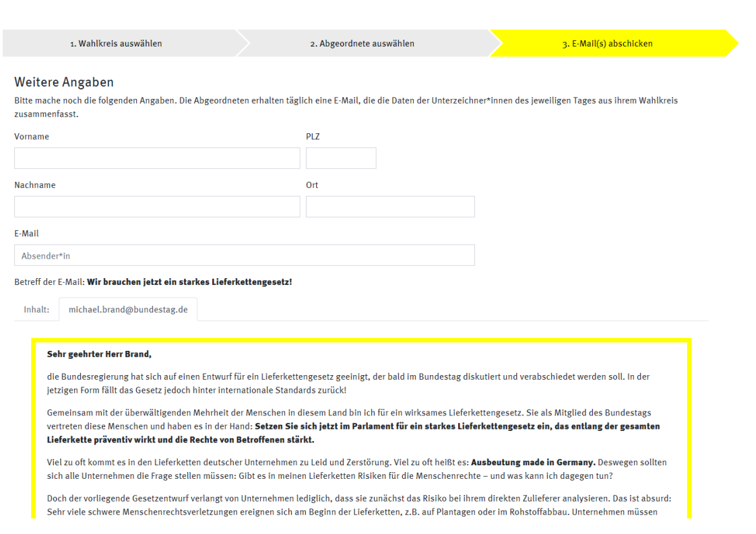Image resolution: width=756 pixels, height=534 pixels.
Task: Place cursor in the Nachname field
Action: (157, 207)
